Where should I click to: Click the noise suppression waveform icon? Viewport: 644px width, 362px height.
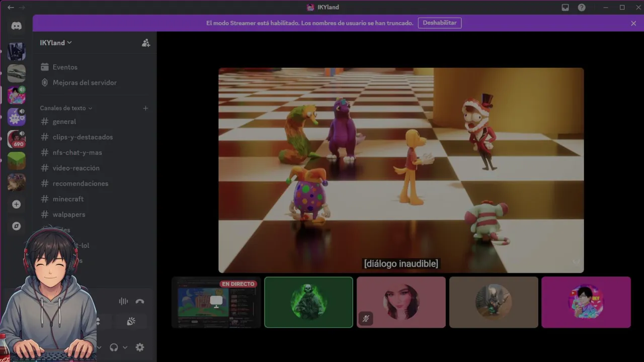[x=123, y=301]
